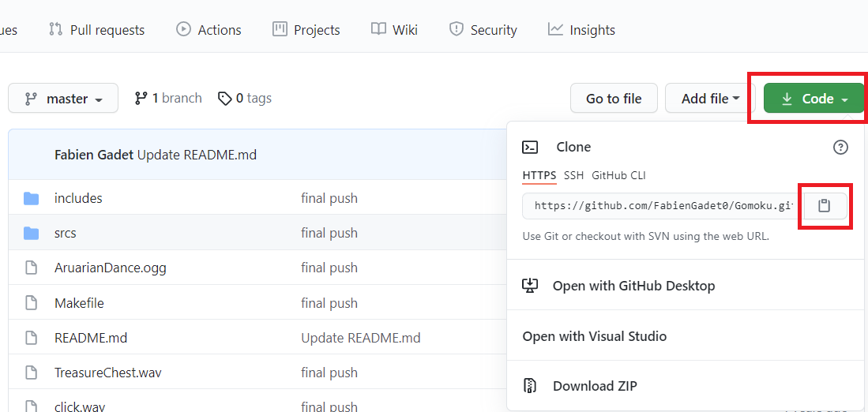Open final push commit for includes
Screen dimensions: 868x412
(x=329, y=198)
